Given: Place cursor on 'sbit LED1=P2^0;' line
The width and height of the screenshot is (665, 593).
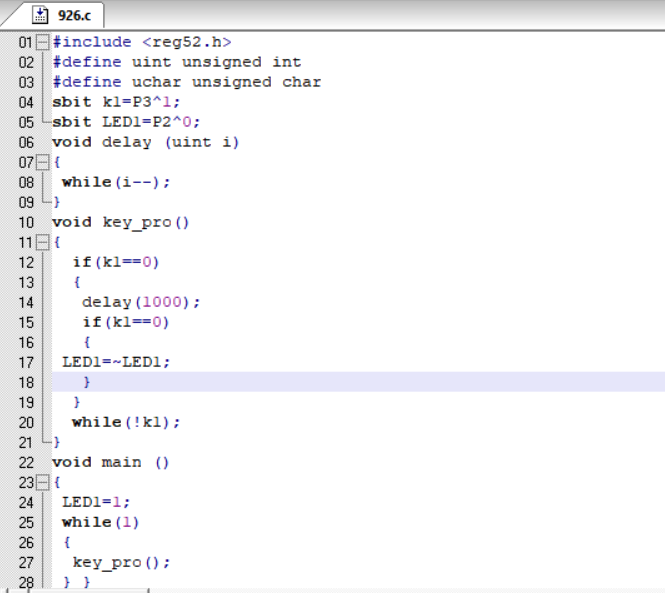Looking at the screenshot, I should tap(126, 122).
